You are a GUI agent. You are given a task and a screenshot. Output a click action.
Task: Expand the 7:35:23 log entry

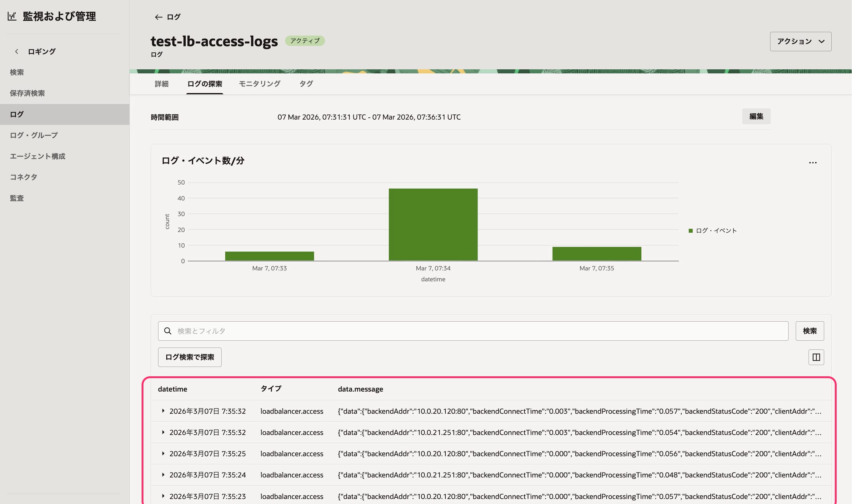pyautogui.click(x=163, y=496)
